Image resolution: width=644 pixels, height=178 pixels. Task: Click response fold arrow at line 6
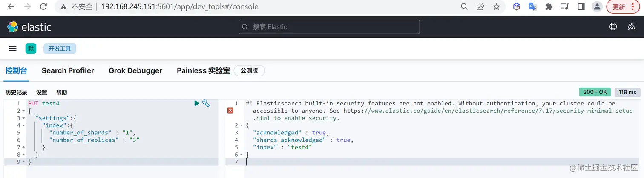(x=241, y=155)
